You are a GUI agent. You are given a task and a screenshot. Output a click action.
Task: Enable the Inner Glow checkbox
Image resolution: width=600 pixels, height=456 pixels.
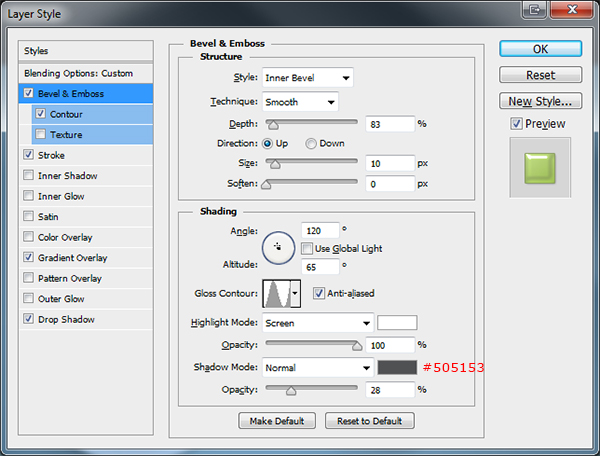[x=29, y=195]
